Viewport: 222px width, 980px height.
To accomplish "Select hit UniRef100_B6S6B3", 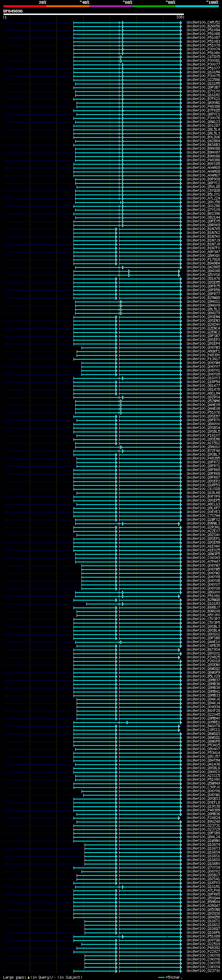I will coord(203,145).
